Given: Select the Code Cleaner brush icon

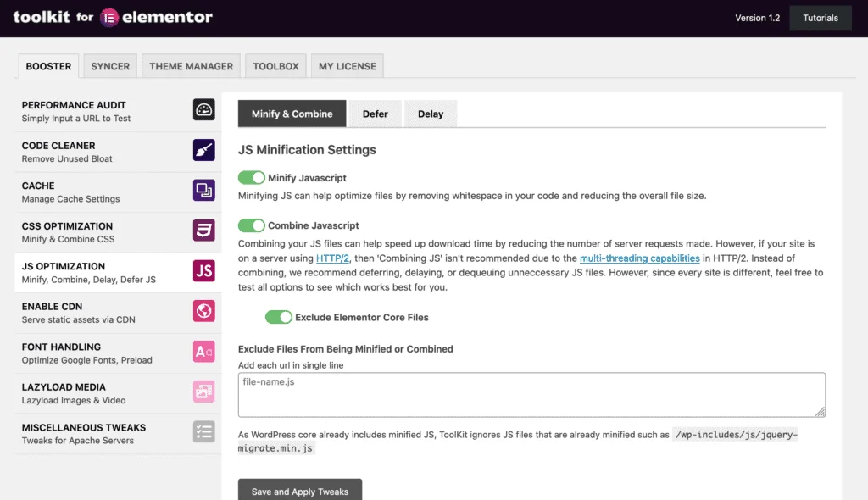Looking at the screenshot, I should (x=203, y=151).
